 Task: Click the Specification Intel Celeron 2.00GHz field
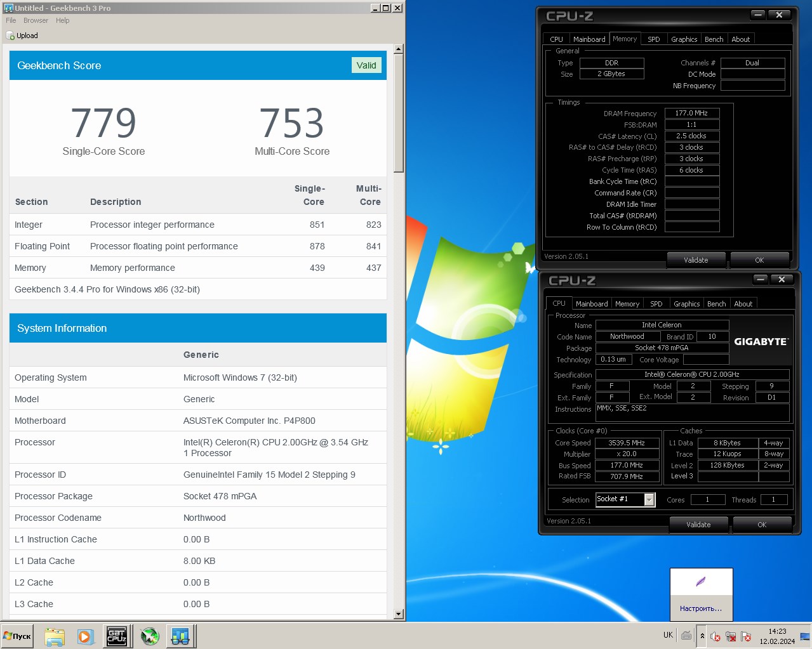[x=692, y=374]
